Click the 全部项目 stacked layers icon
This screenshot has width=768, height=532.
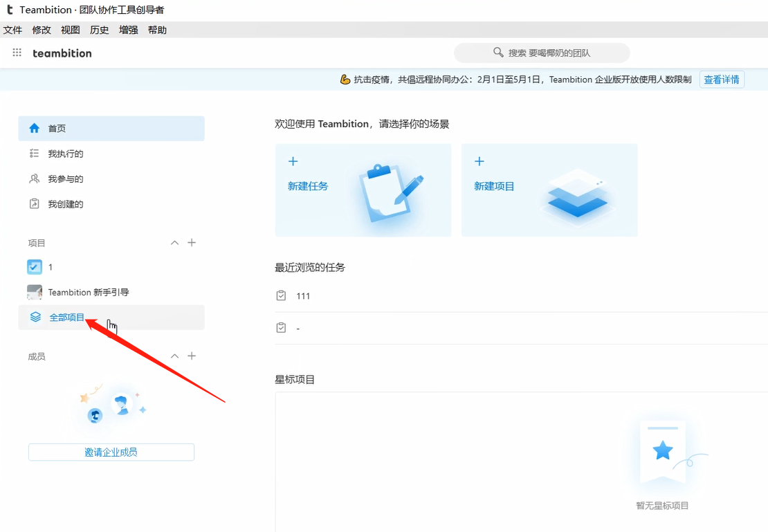click(35, 316)
